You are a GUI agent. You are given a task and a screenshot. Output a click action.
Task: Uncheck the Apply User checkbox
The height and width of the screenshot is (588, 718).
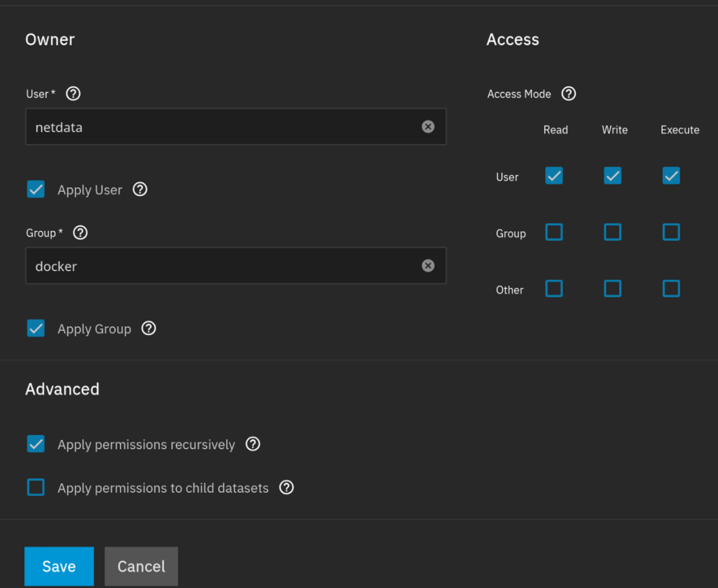[36, 189]
